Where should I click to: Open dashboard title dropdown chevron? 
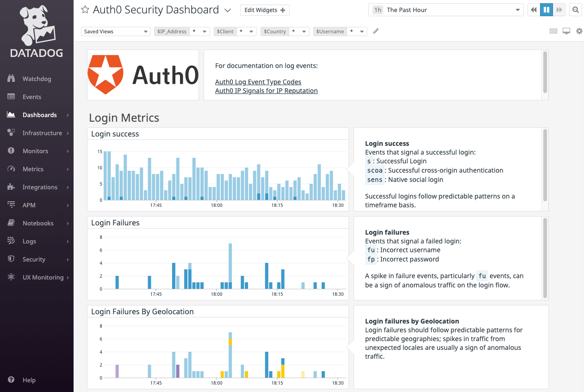(x=227, y=10)
